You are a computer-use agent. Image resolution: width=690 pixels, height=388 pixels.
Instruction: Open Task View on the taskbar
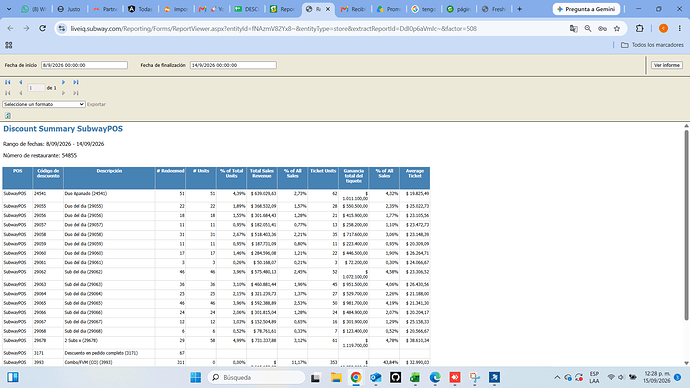[x=315, y=377]
